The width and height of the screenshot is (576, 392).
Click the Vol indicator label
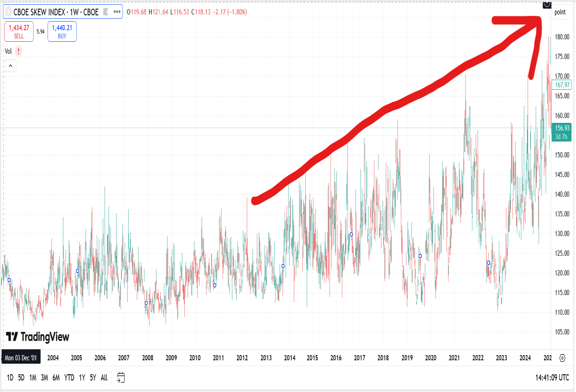click(x=8, y=51)
